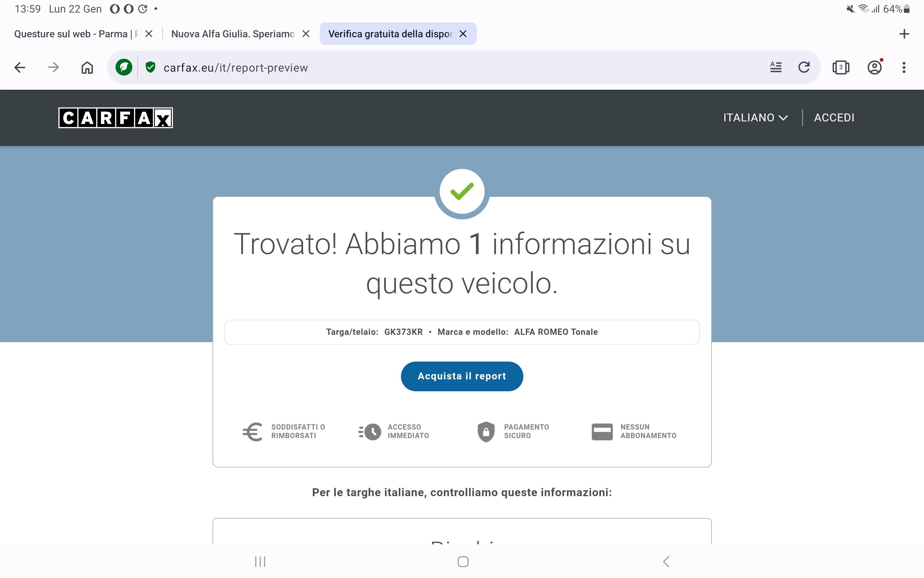Open the tab switcher showing 3 tabs
The width and height of the screenshot is (924, 578).
tap(841, 67)
